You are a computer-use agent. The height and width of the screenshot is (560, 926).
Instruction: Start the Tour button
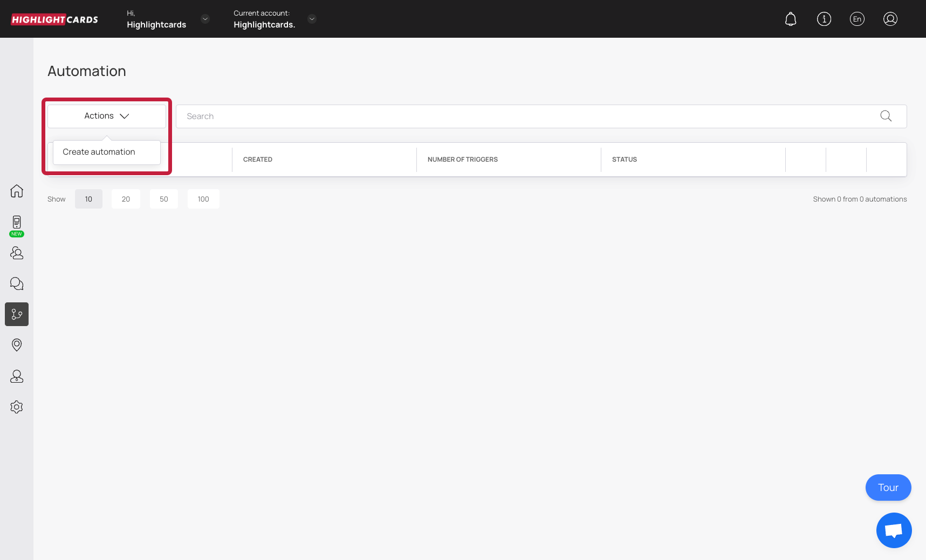coord(888,488)
